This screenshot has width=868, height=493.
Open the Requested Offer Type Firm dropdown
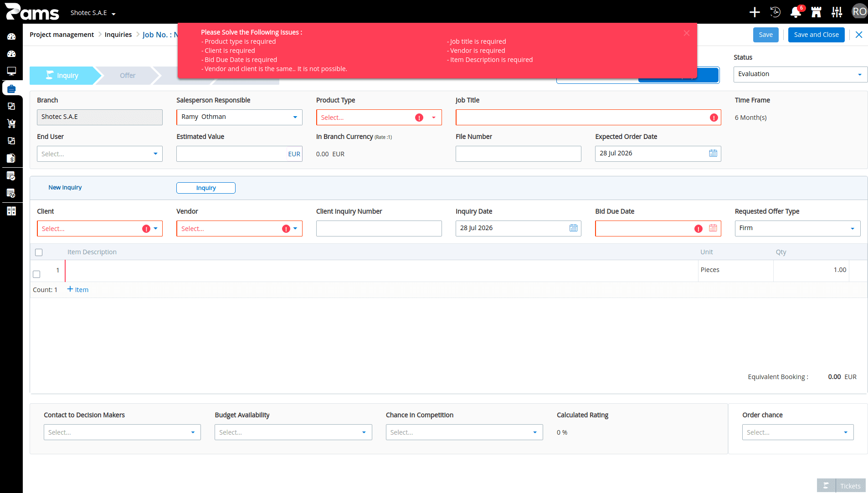click(x=797, y=228)
